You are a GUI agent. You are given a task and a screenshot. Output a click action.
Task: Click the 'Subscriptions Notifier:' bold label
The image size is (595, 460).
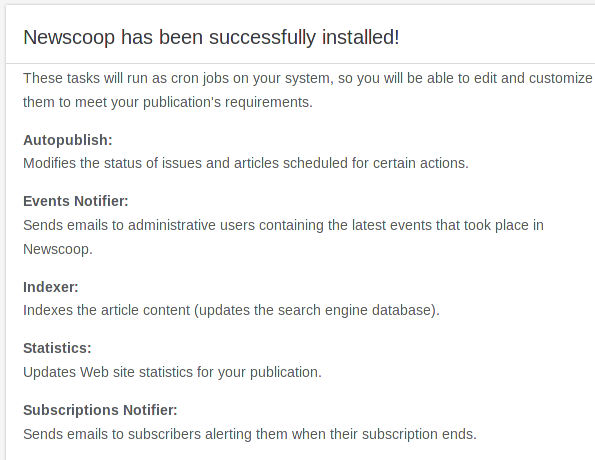100,410
